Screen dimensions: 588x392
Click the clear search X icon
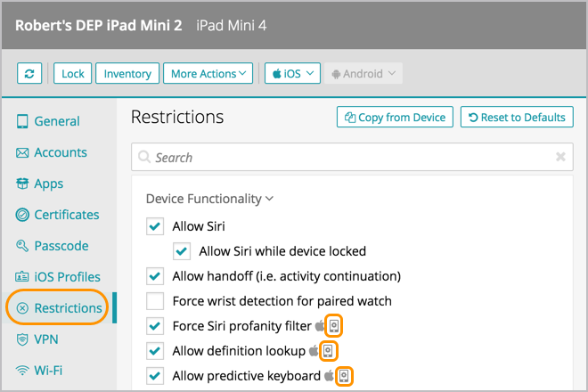pyautogui.click(x=560, y=158)
